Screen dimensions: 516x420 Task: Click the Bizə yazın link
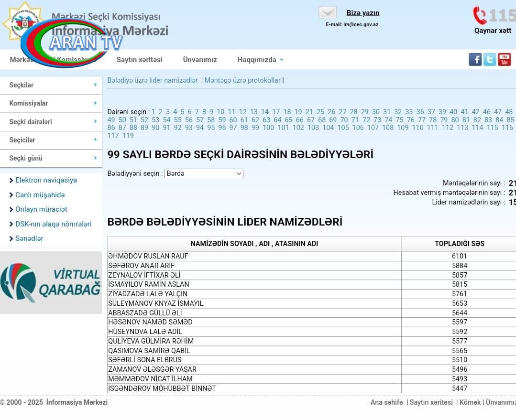(x=362, y=13)
